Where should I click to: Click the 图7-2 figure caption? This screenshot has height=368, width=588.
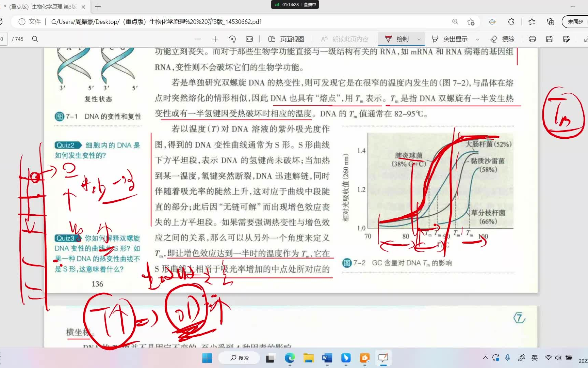pyautogui.click(x=397, y=263)
